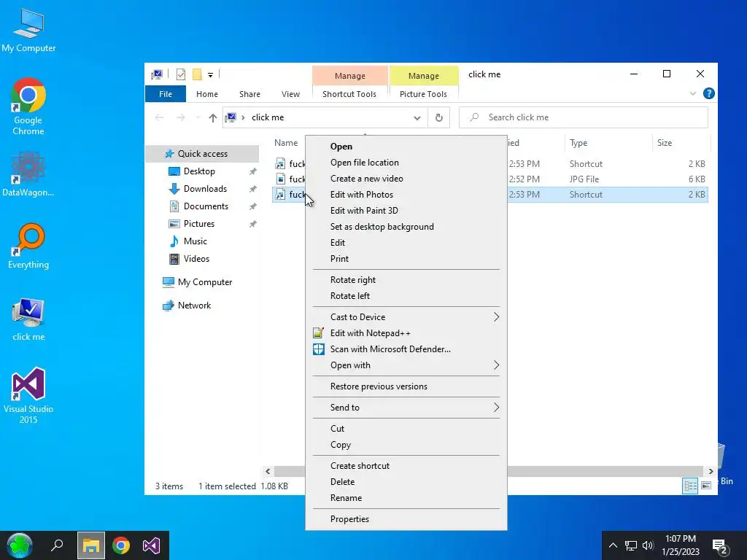The width and height of the screenshot is (747, 560).
Task: Expand the Cast to Device submenu arrow
Action: tap(496, 317)
